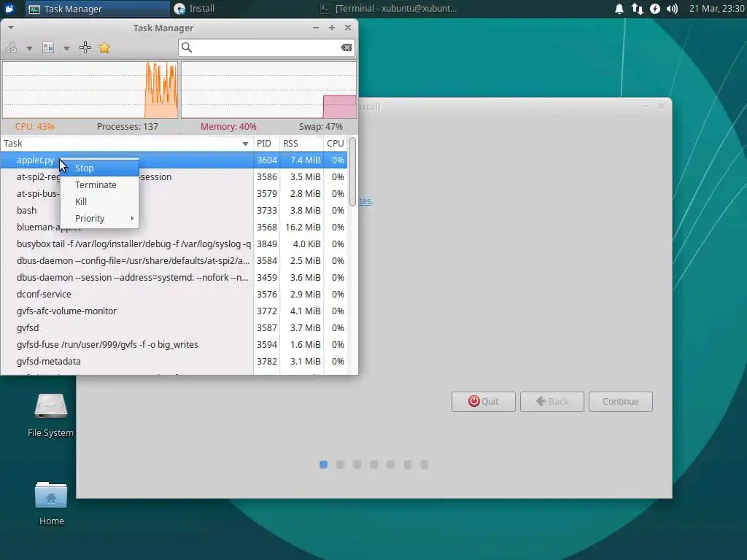Open the Priority submenu
The width and height of the screenshot is (747, 560).
pos(99,218)
